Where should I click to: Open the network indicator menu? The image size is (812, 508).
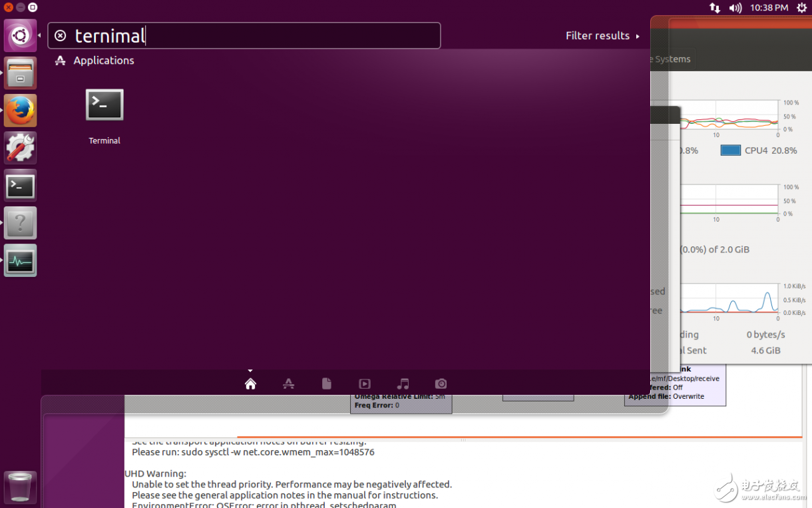tap(715, 8)
